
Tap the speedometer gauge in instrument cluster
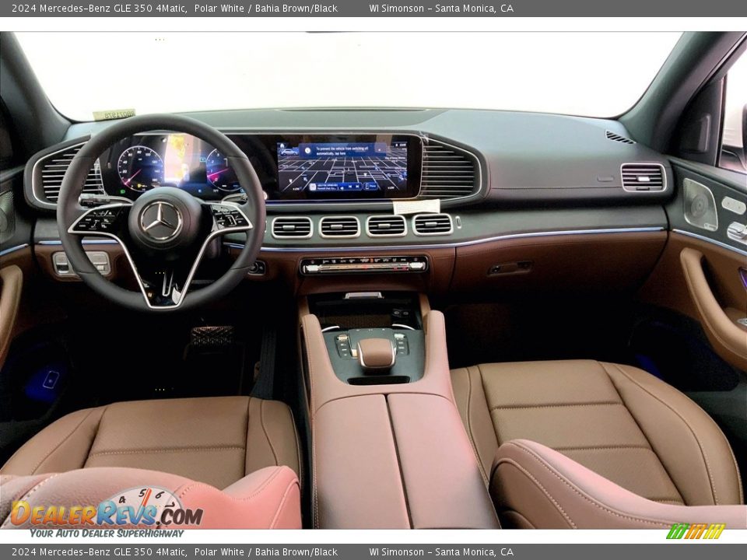tap(140, 167)
